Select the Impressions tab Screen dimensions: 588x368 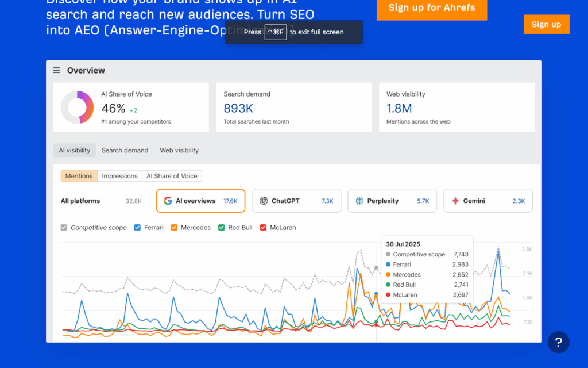[119, 176]
